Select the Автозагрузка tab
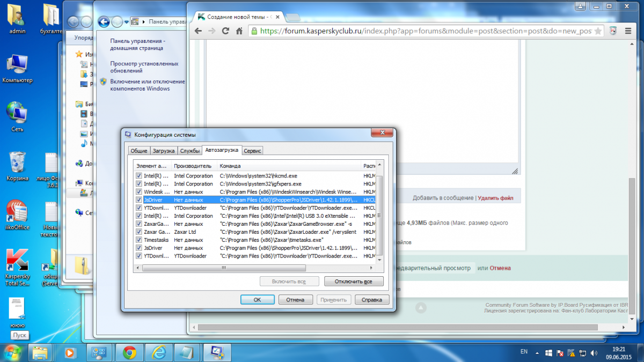 pos(222,150)
